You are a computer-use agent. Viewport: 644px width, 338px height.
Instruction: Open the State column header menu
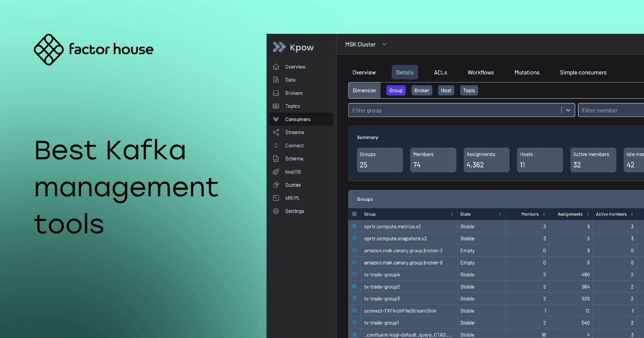(x=500, y=214)
